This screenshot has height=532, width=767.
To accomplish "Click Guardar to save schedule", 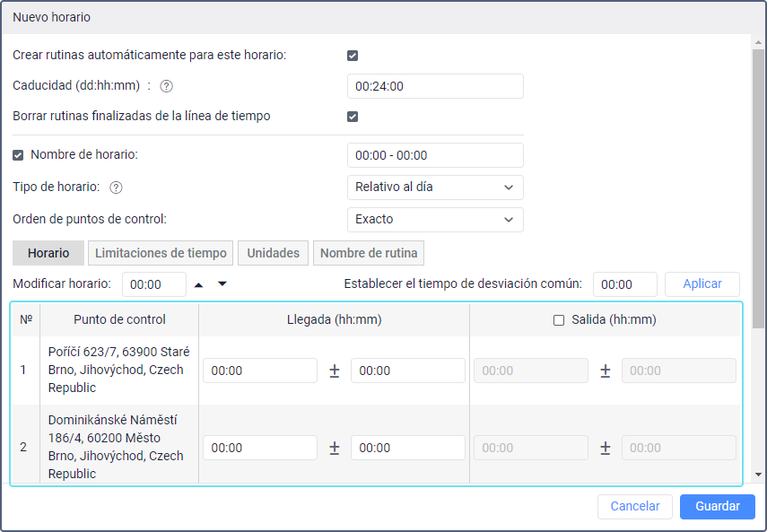I will click(717, 506).
